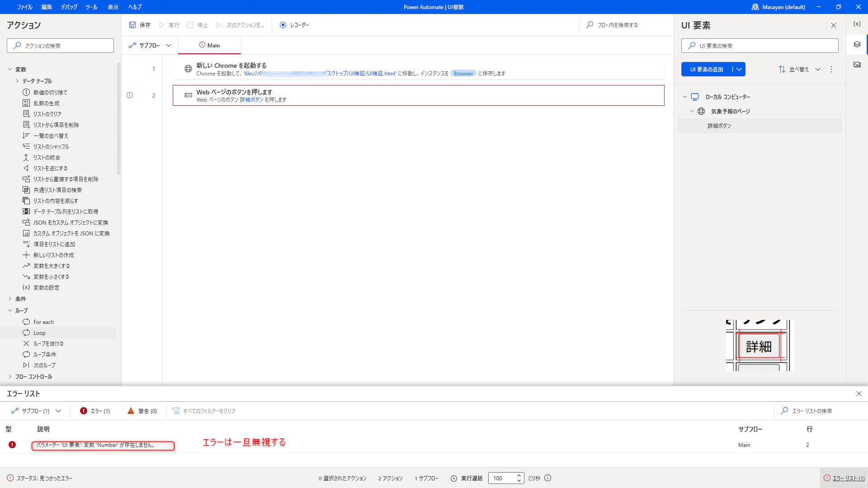Select the 詳細ボタン UI element tree item

pos(759,126)
